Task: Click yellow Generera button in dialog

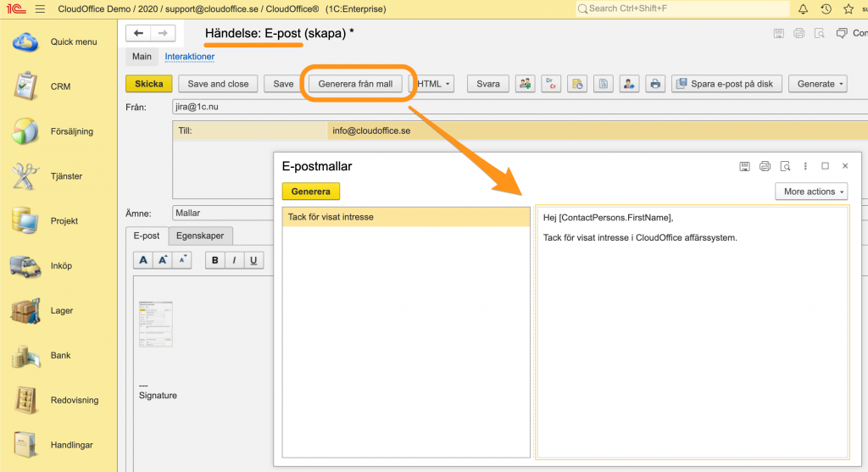Action: pyautogui.click(x=310, y=192)
